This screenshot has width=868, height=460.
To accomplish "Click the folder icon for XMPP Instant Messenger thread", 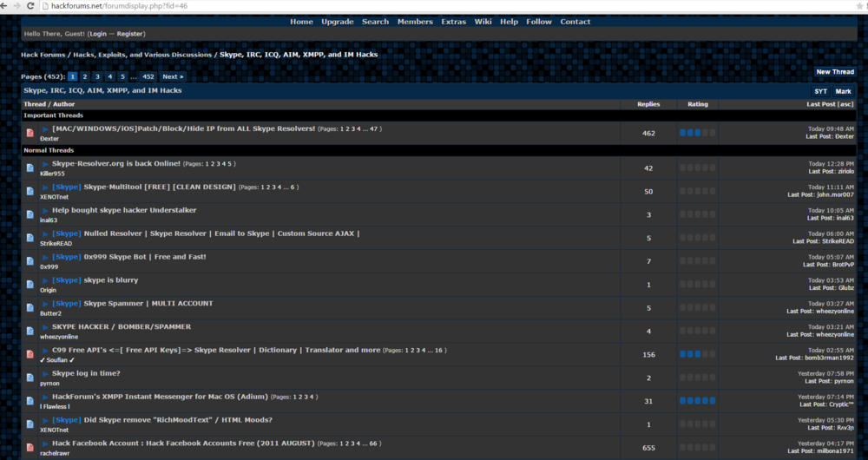I will tap(30, 400).
